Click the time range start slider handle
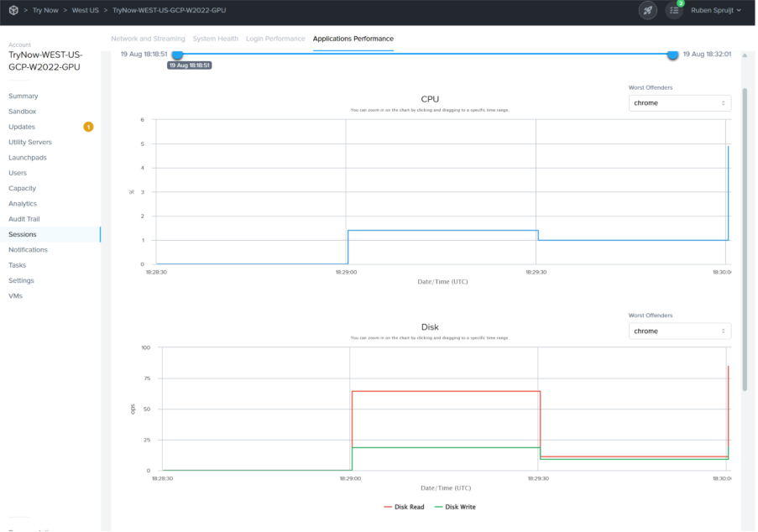 click(177, 54)
